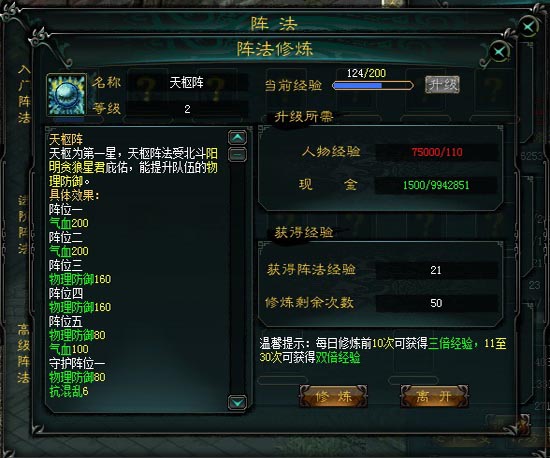Click the 离开 leave button
Viewport: 550px width, 458px height.
coord(435,396)
